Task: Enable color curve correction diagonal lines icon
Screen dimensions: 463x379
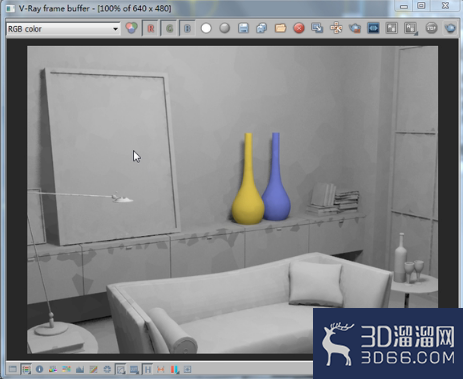Action: pos(94,369)
